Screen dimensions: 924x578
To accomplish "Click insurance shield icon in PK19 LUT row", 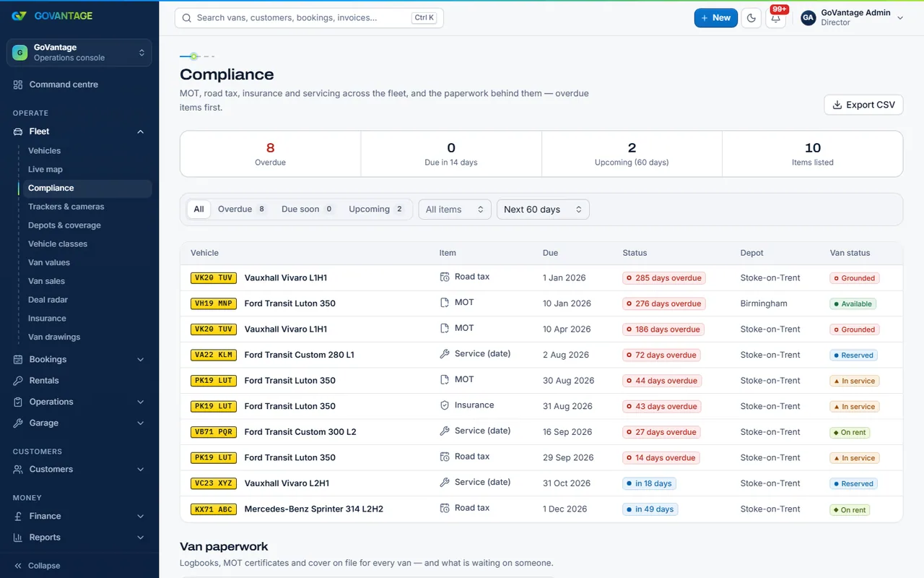I will click(445, 405).
